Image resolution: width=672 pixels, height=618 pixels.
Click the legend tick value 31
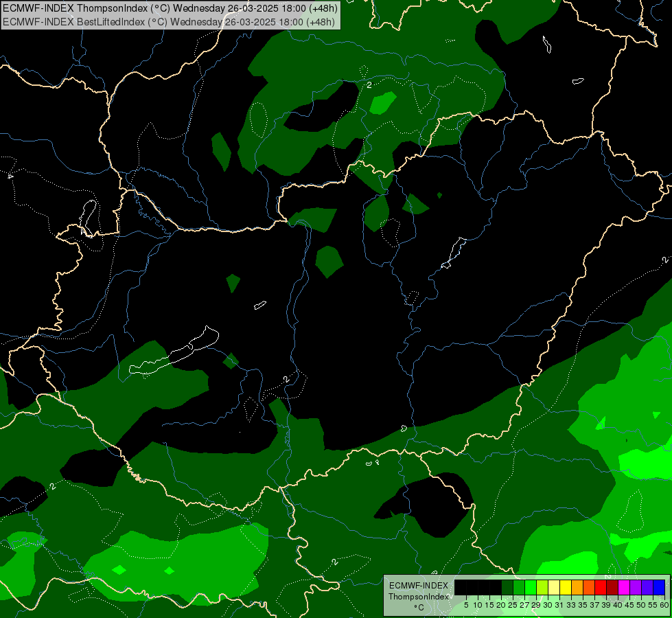559,605
